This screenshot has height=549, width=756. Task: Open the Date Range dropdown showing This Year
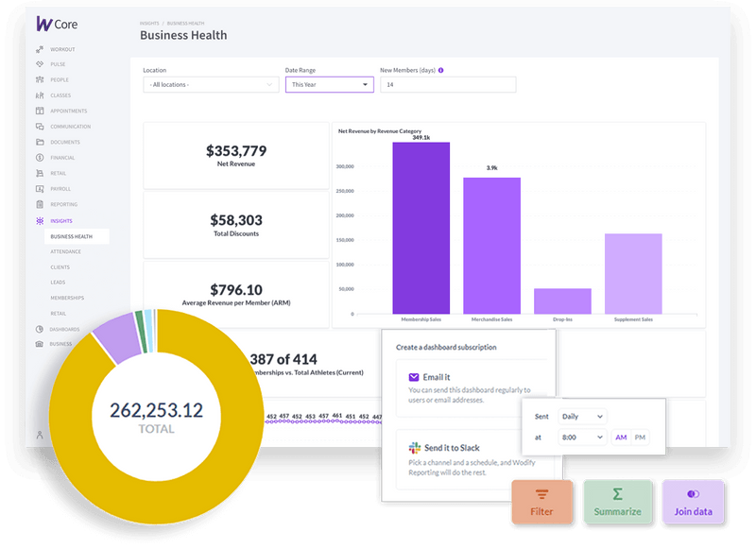[x=326, y=84]
